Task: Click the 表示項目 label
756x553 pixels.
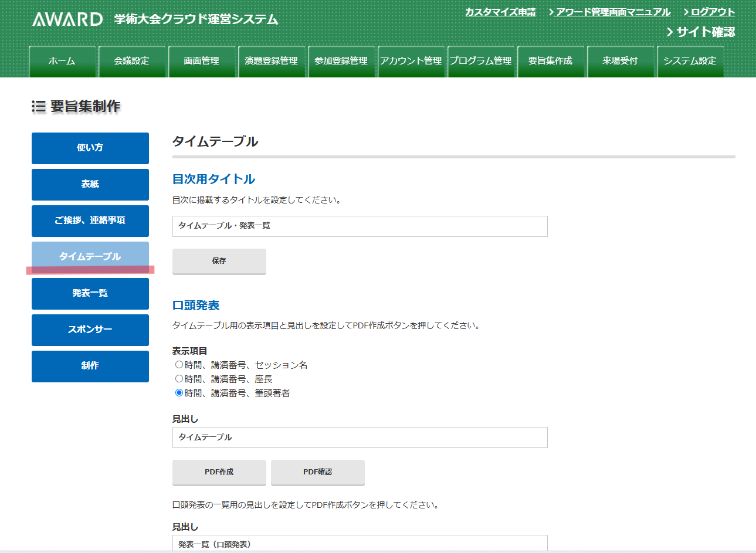Action: 189,351
